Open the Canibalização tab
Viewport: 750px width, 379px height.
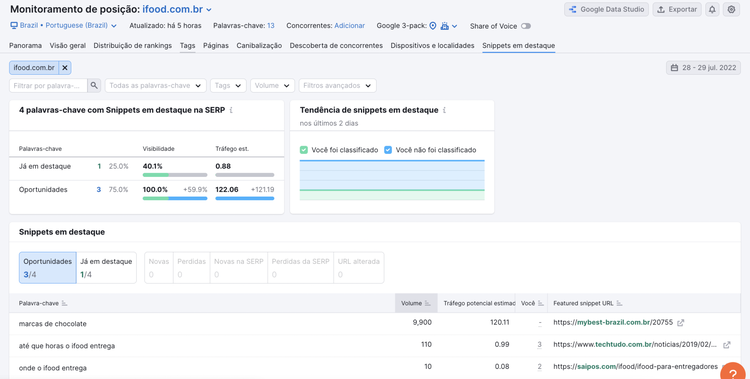tap(259, 45)
